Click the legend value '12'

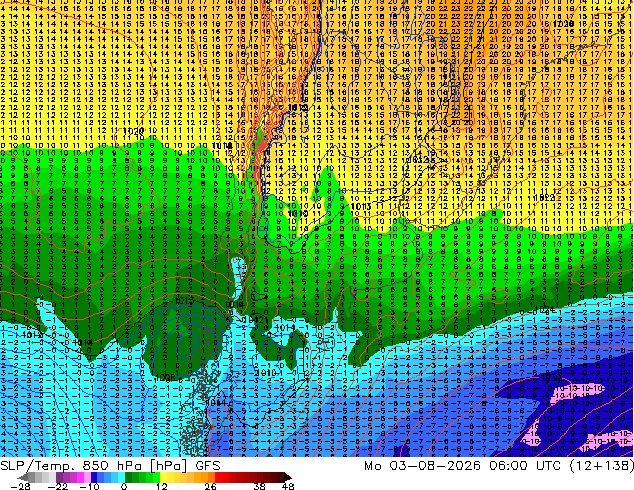click(x=162, y=486)
